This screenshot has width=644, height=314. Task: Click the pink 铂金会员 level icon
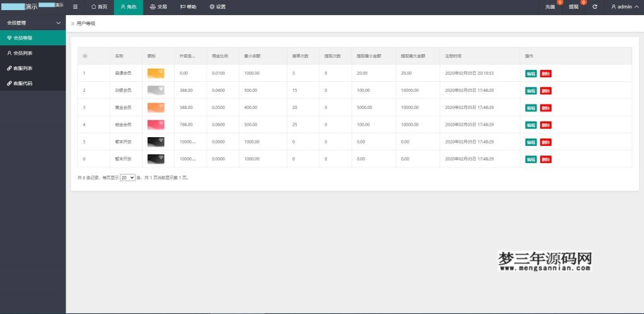156,125
